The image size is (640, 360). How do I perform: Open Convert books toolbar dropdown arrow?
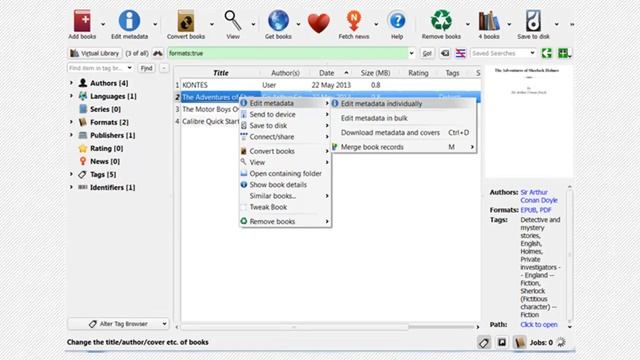tap(211, 24)
